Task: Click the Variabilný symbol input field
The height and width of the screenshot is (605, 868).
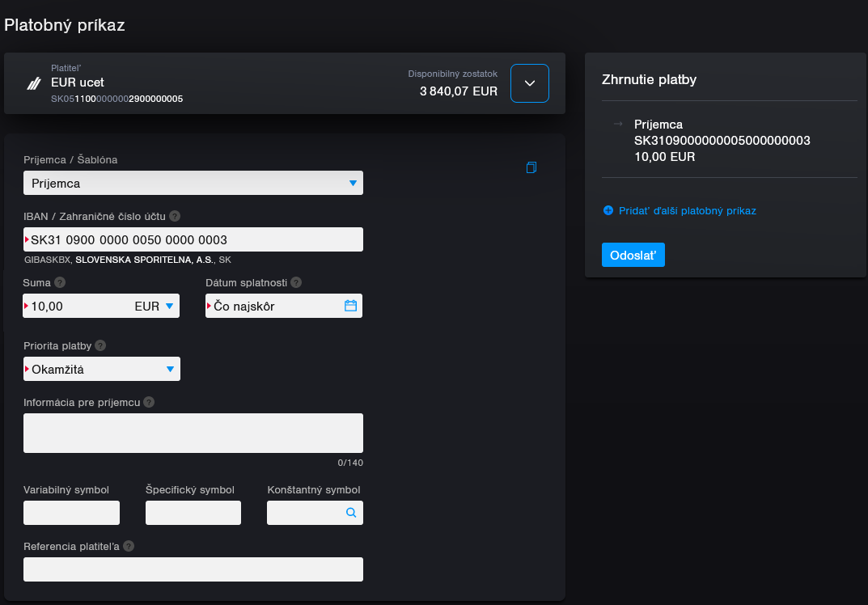Action: coord(72,513)
